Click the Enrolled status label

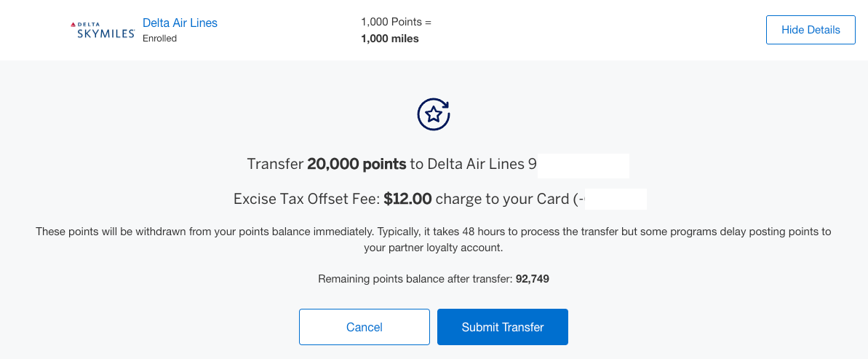coord(159,39)
